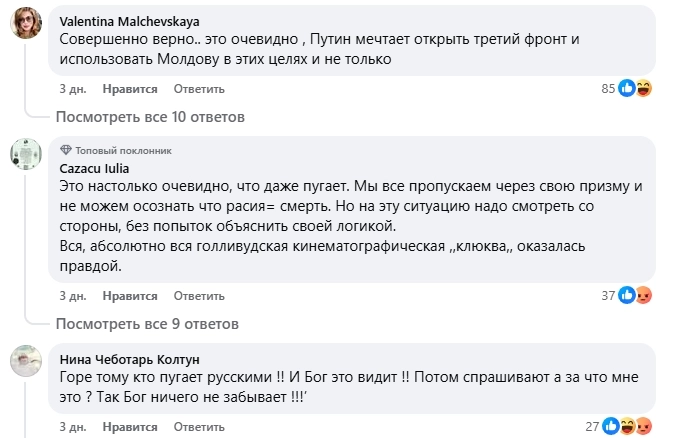Click the Топовый поклонник diamond badge icon
Screen dimensions: 683x438
click(66, 150)
